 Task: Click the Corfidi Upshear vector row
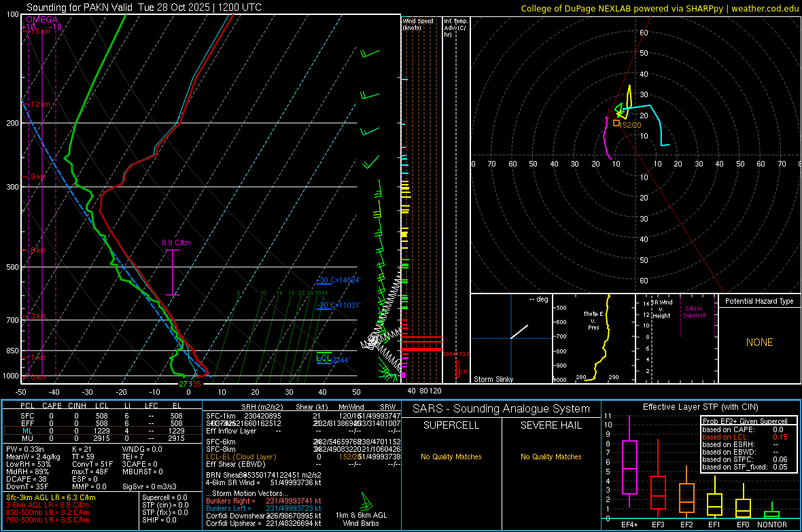(x=264, y=523)
